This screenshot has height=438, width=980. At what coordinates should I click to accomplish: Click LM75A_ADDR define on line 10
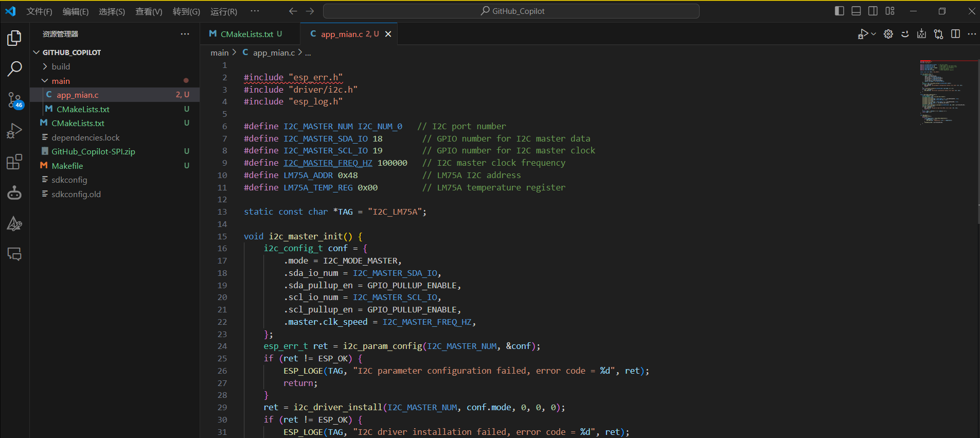coord(308,176)
